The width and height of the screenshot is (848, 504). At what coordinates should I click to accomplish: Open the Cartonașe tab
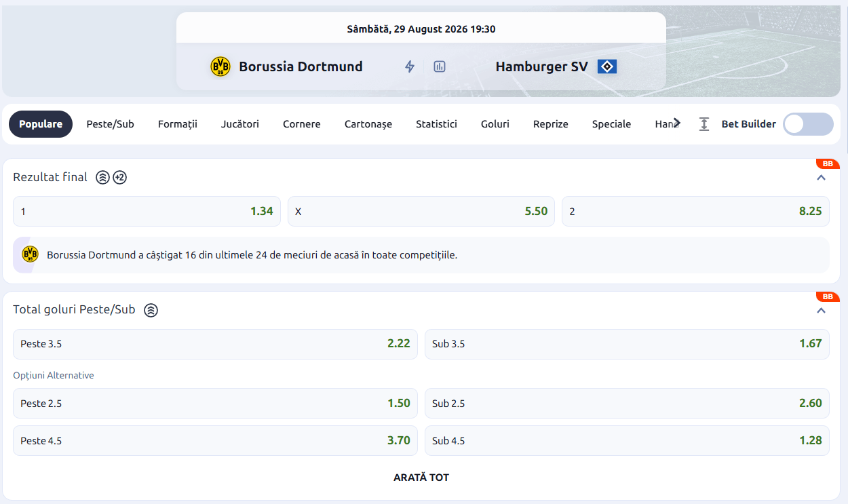coord(368,124)
